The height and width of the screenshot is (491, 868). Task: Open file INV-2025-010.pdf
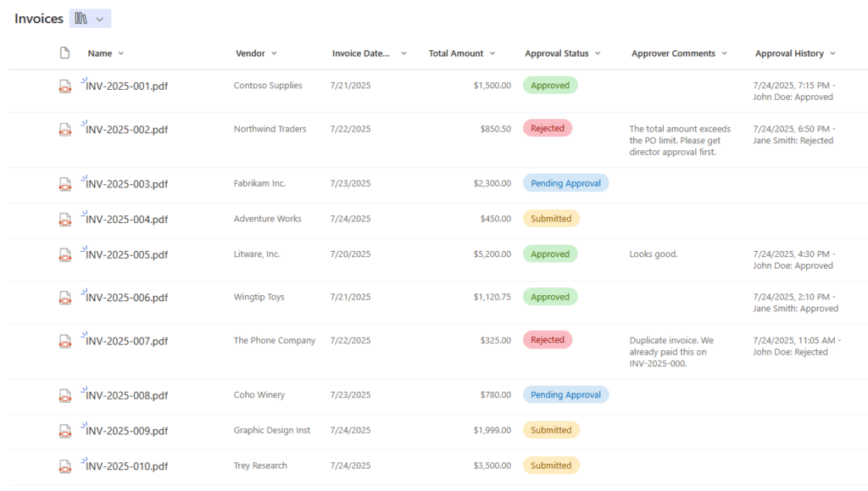click(127, 466)
